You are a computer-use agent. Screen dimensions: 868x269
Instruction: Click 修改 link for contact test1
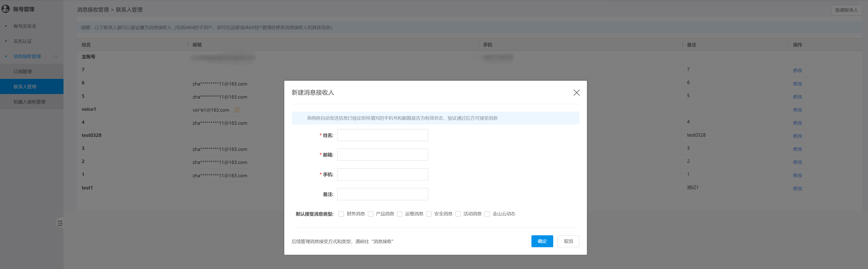(797, 189)
